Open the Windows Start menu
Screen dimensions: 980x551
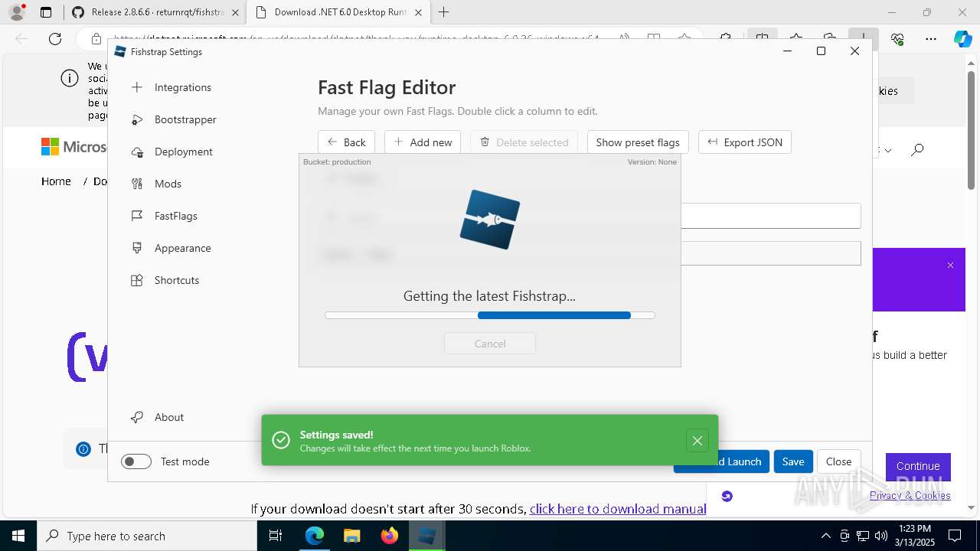click(18, 536)
